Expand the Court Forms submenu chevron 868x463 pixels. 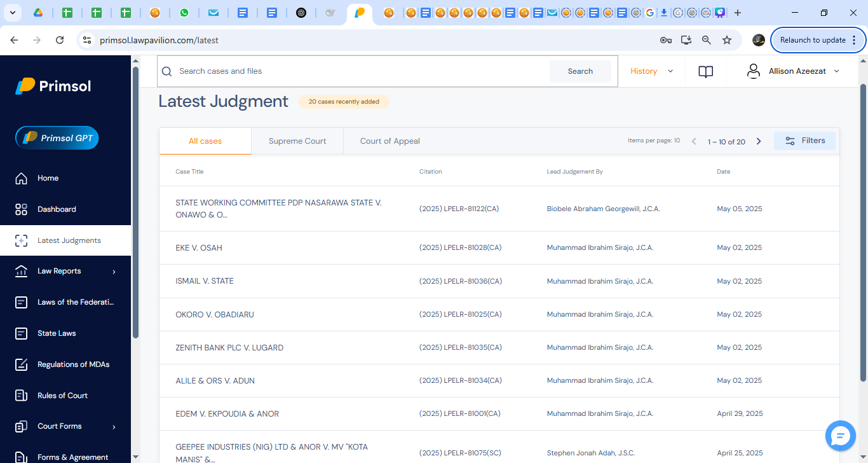tap(114, 427)
